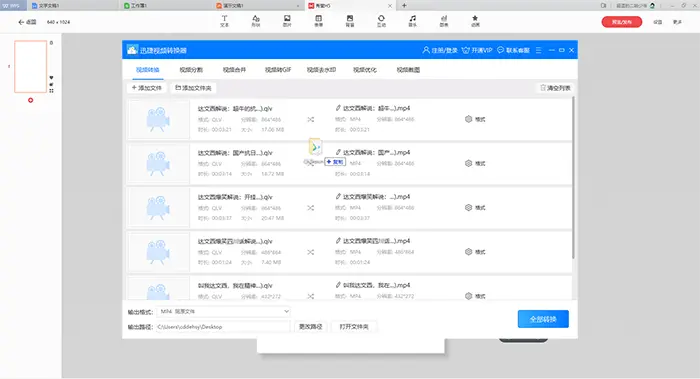This screenshot has height=379, width=700.
Task: Click the 开通VIP crown icon
Action: 466,50
